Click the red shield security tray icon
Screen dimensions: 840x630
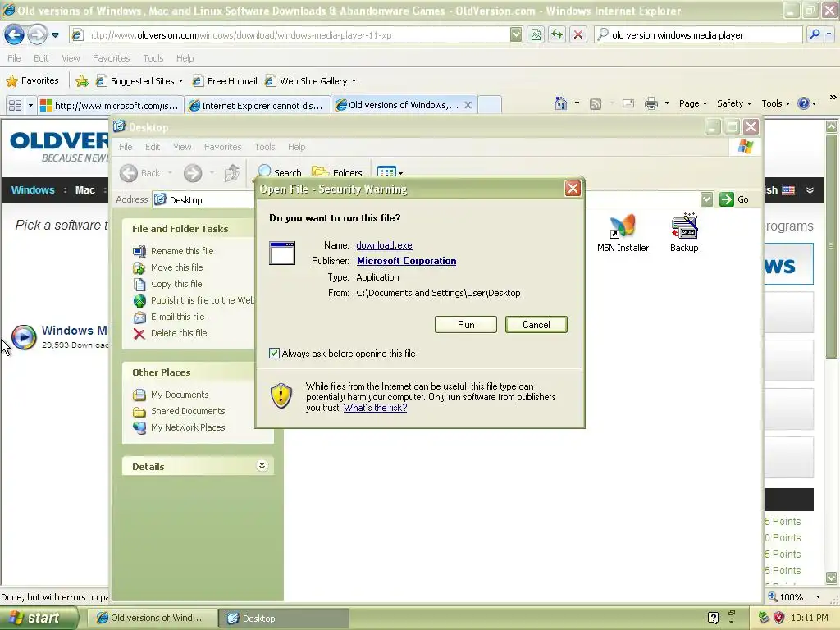pos(778,618)
